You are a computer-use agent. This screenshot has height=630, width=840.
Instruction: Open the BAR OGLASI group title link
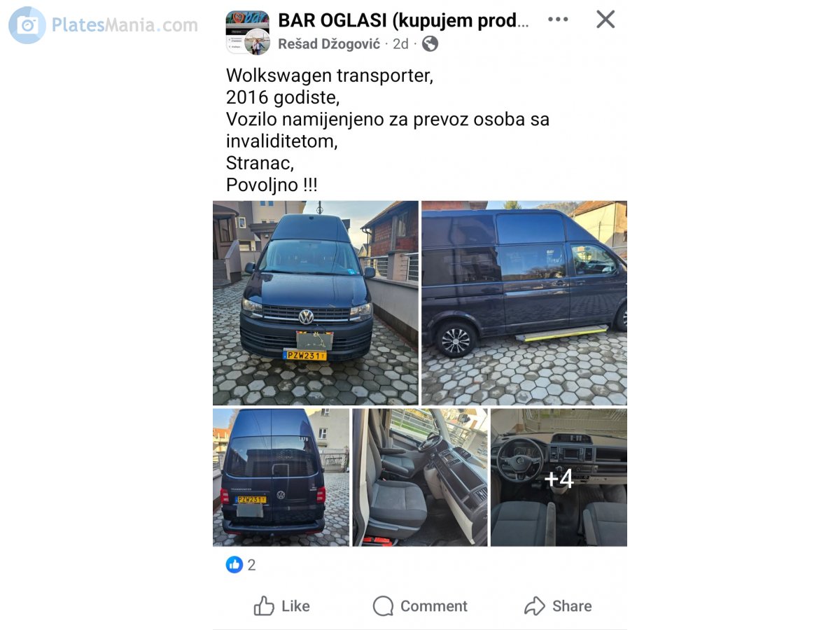(x=403, y=20)
